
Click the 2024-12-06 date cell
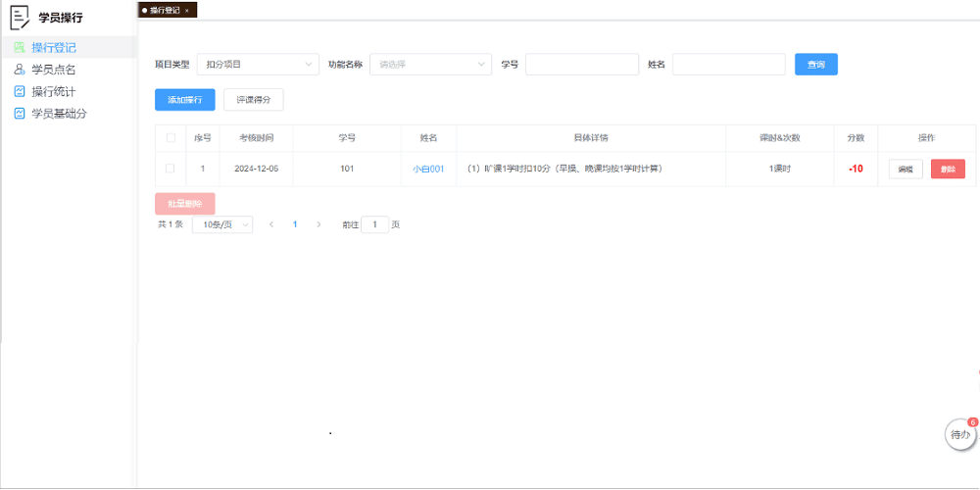(256, 169)
